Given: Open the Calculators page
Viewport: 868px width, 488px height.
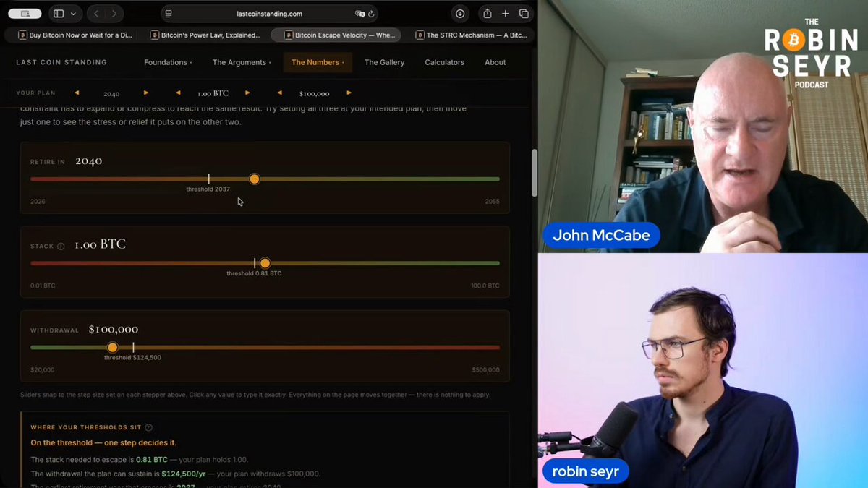Looking at the screenshot, I should (x=444, y=62).
